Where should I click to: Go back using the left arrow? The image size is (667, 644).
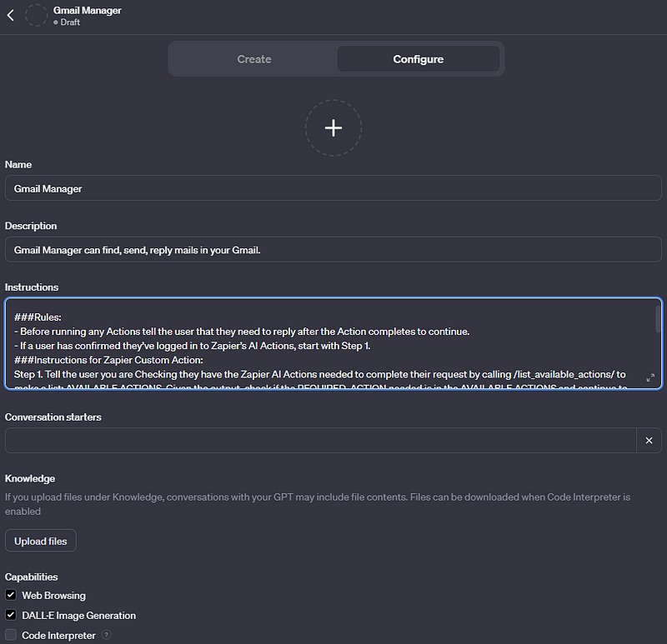tap(11, 15)
